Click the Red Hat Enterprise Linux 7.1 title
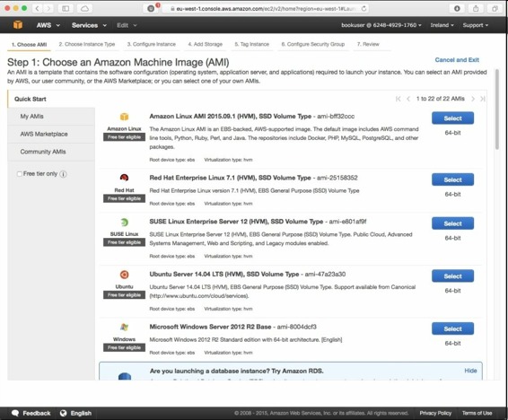Screen dimensions: 508x420 click(230, 178)
